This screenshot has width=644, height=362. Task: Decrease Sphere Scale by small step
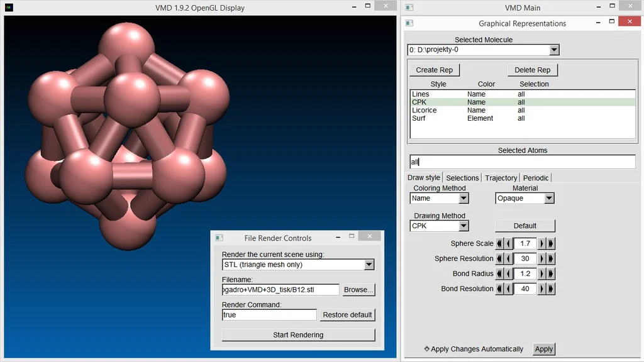coord(508,243)
